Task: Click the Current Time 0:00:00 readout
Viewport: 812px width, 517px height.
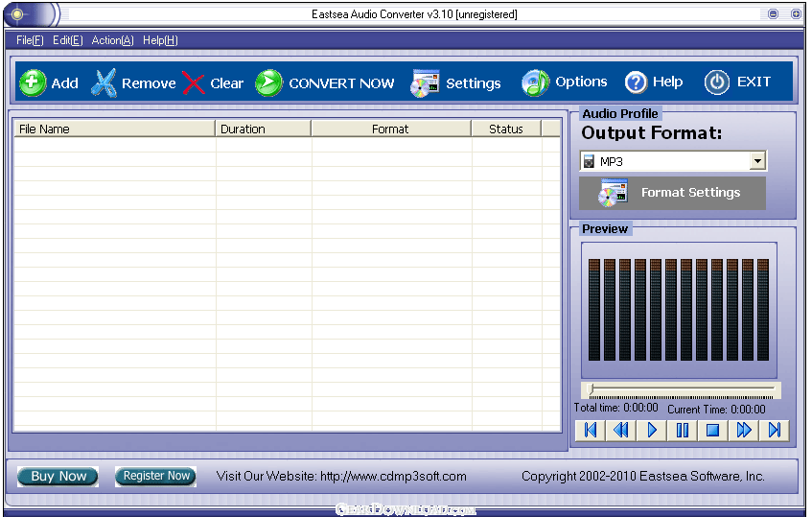Action: click(x=716, y=410)
